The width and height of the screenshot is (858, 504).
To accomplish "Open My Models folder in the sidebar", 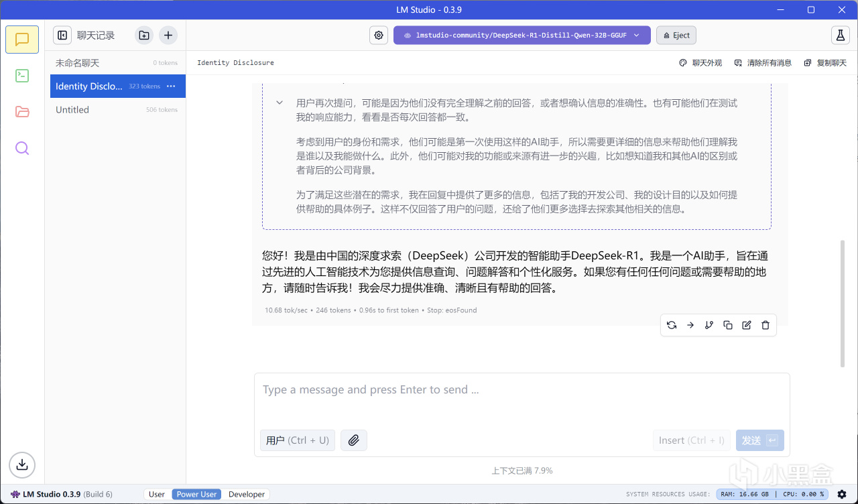I will [x=22, y=112].
